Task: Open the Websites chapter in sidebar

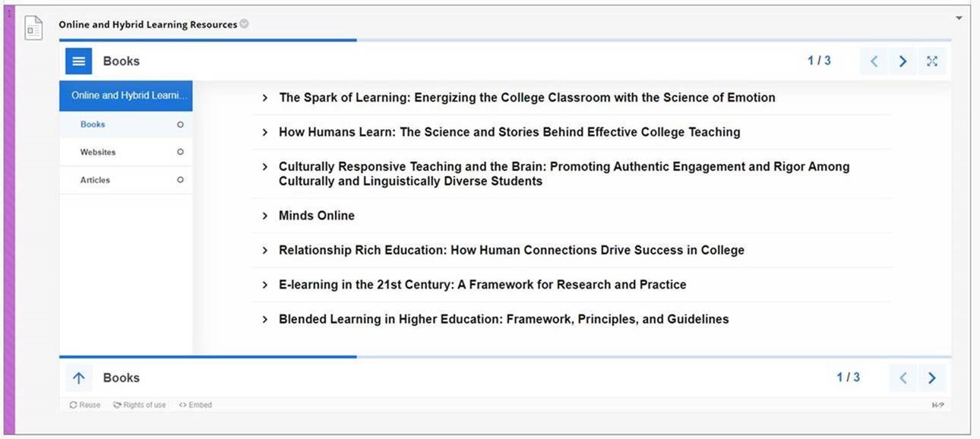Action: pos(126,152)
